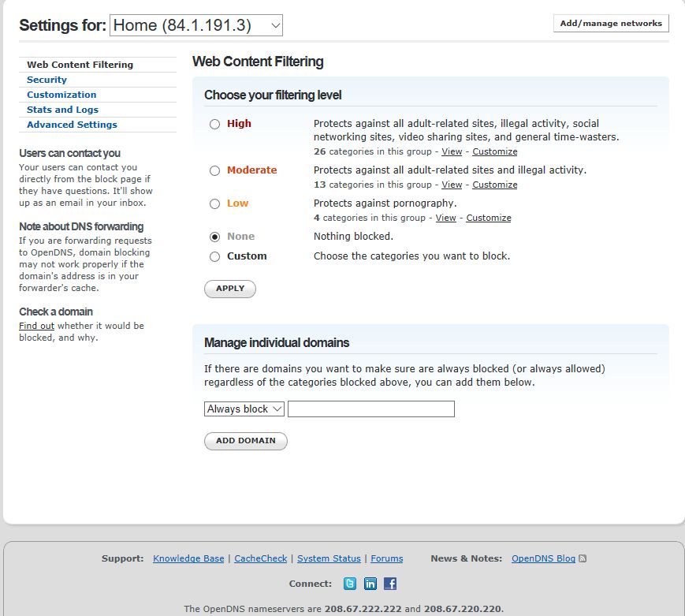Go to Stats and Logs
685x616 pixels.
[62, 110]
